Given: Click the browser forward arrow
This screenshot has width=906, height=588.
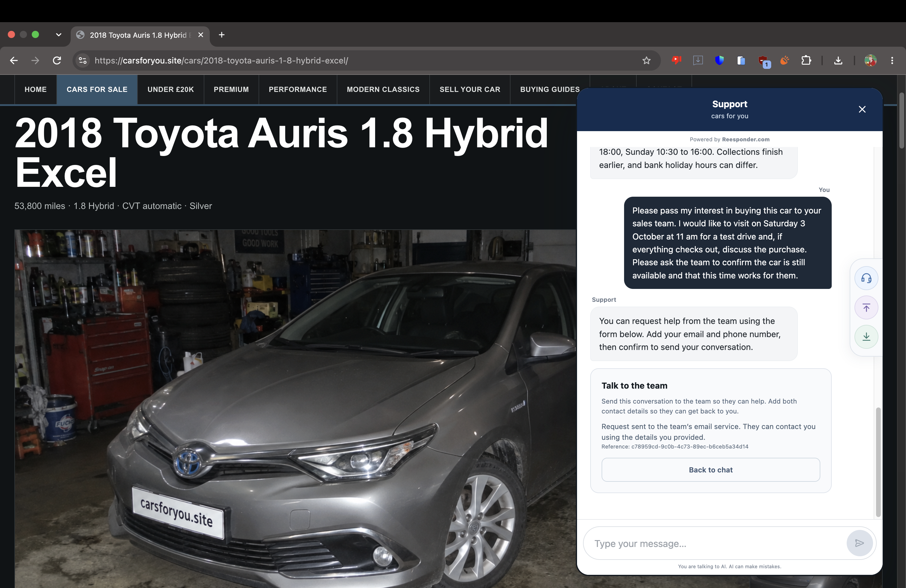Looking at the screenshot, I should pyautogui.click(x=35, y=60).
